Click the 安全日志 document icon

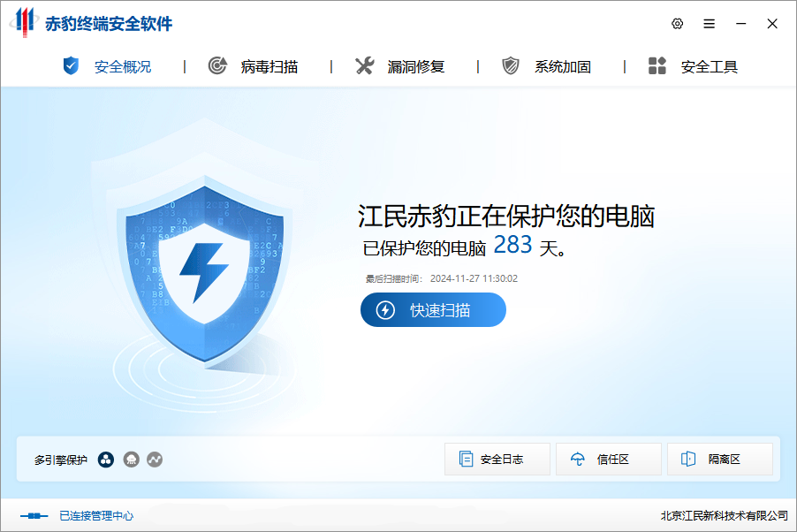pos(466,460)
